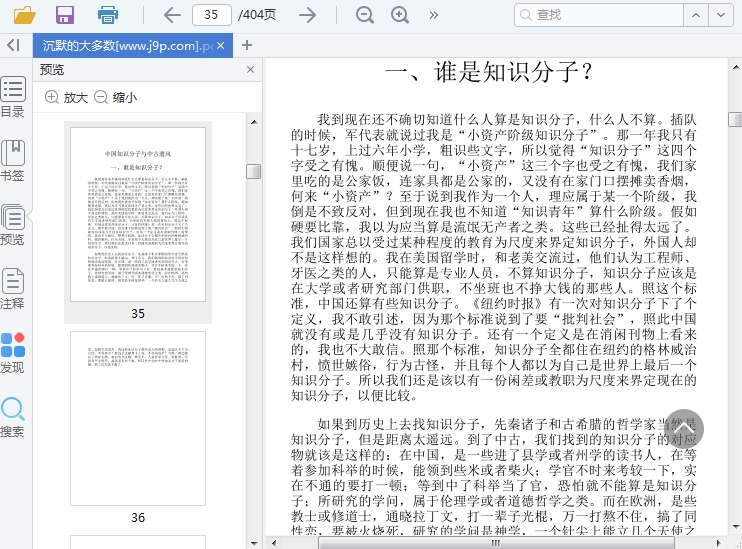
Task: Click the heading 一、谁是知识分子?
Action: click(490, 72)
